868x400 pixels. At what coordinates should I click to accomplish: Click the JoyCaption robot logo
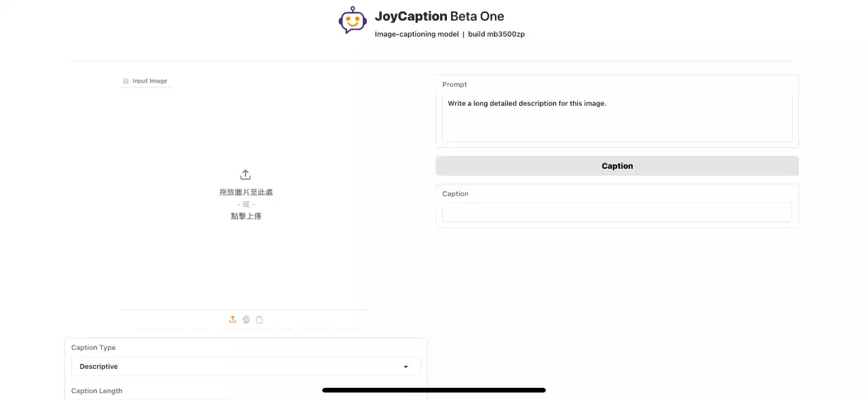pyautogui.click(x=353, y=20)
